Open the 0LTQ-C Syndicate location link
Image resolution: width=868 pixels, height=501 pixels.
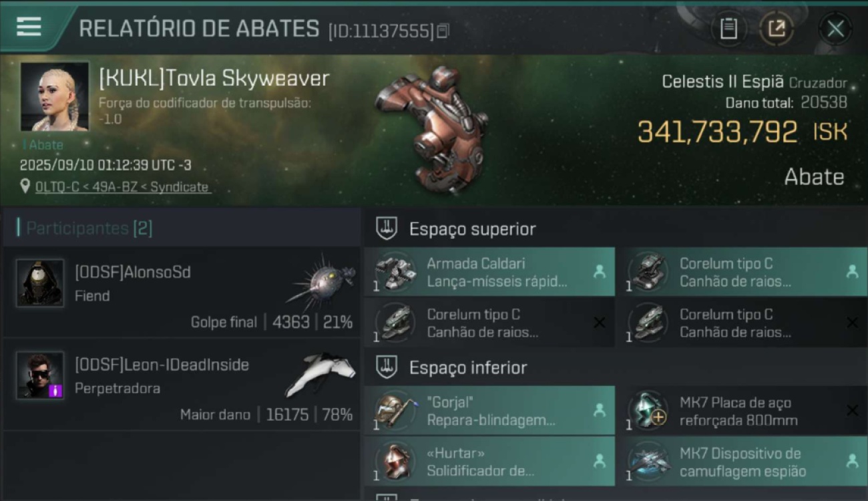pyautogui.click(x=122, y=187)
